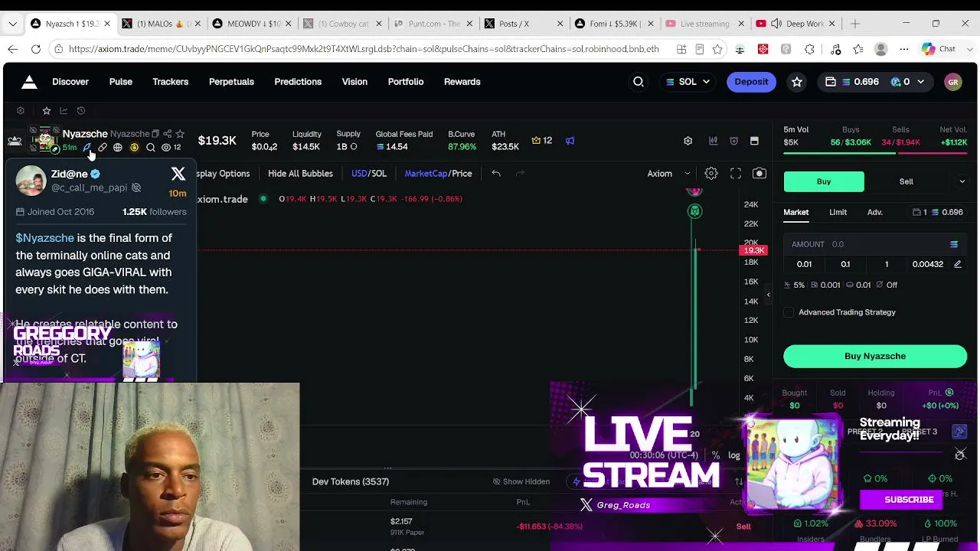Open the search magnifier in the Axiom header
Viewport: 980px width, 551px height.
tap(639, 82)
